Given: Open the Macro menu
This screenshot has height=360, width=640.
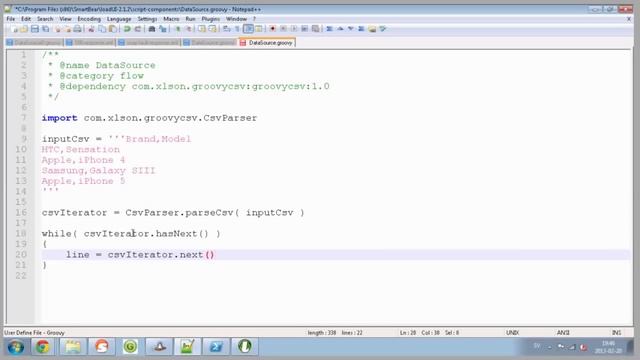Looking at the screenshot, I should click(x=171, y=19).
